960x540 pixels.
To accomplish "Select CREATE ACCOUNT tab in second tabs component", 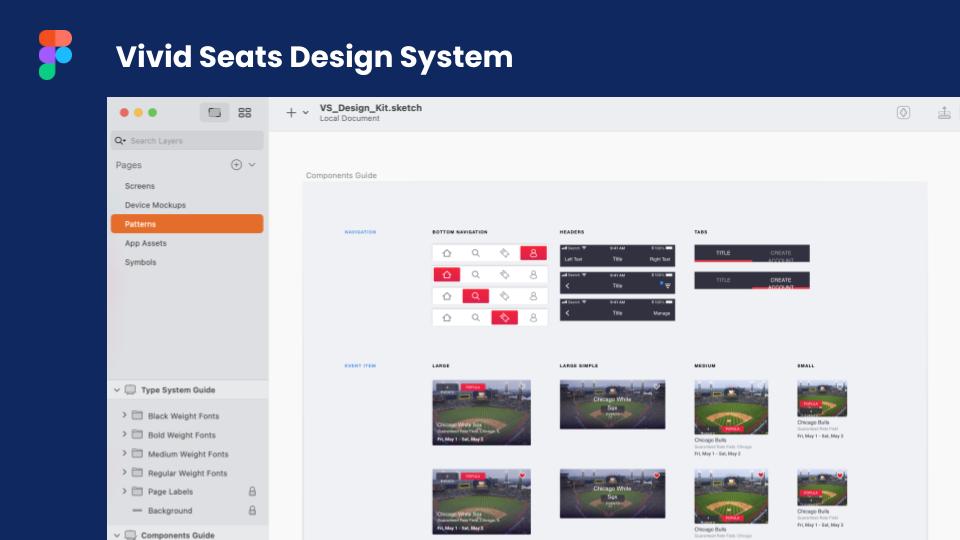I will pos(781,281).
